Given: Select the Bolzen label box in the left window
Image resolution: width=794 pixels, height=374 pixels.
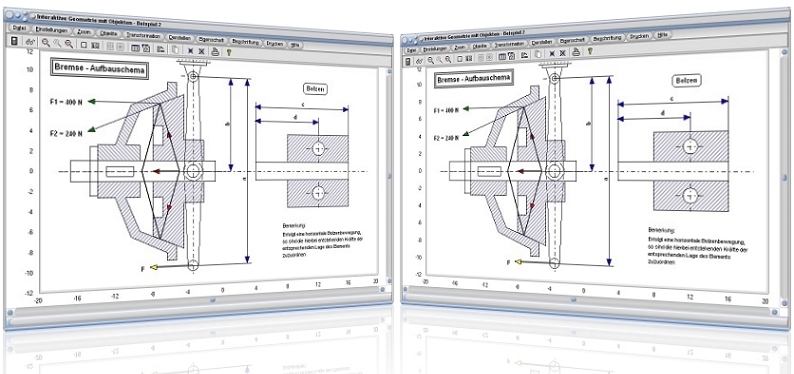Looking at the screenshot, I should (x=315, y=89).
